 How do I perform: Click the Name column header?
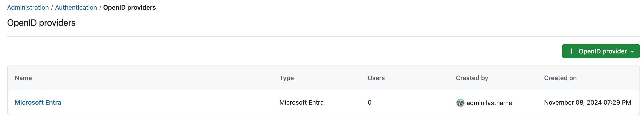tap(23, 78)
